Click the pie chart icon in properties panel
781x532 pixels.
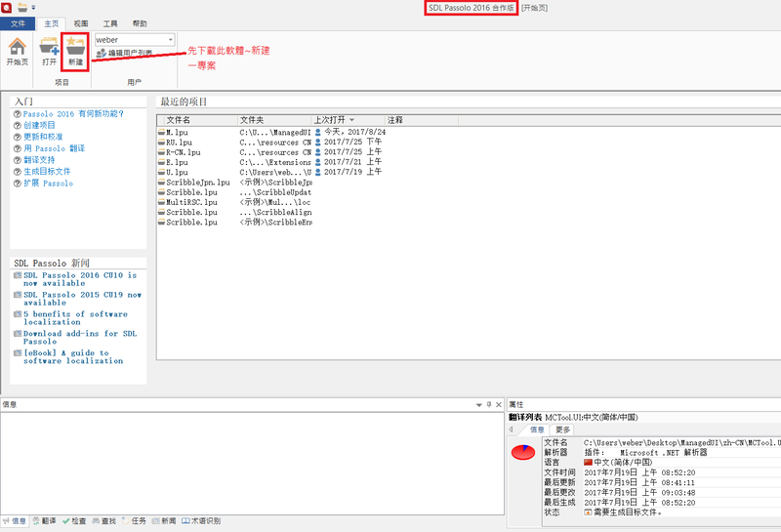click(523, 451)
